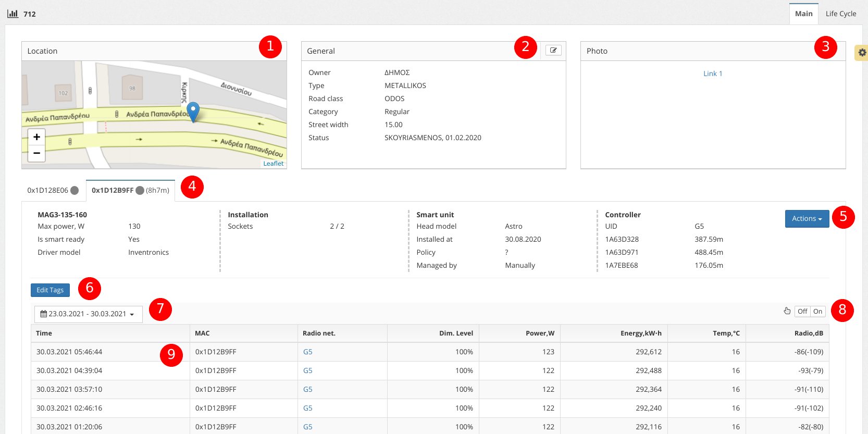Open the Leaflet attribution link

(273, 164)
